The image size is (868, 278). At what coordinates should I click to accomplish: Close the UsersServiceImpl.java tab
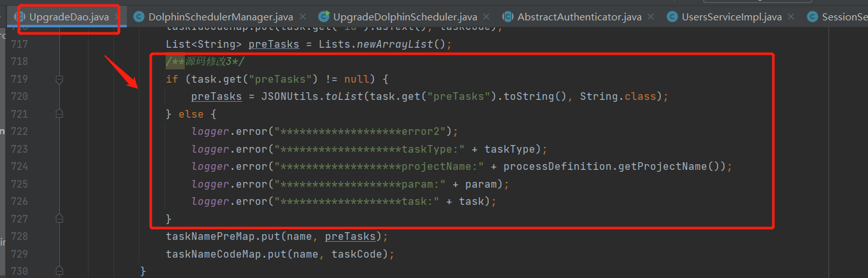coord(791,17)
